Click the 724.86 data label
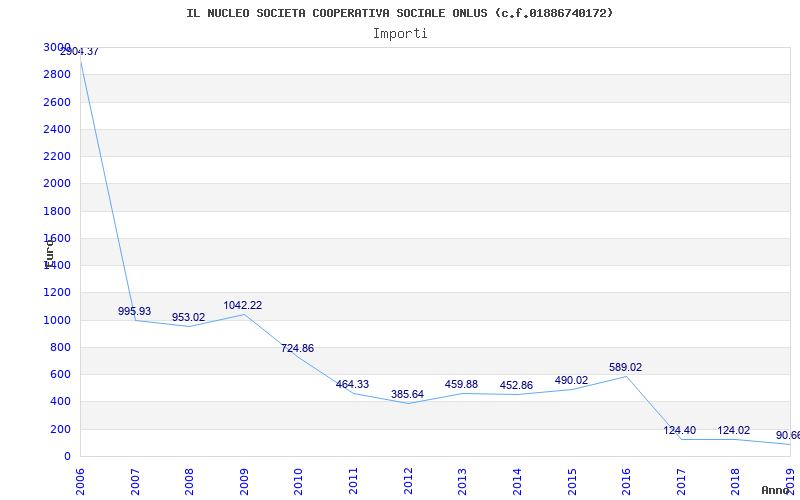Screen dimensions: 800x500 [297, 349]
